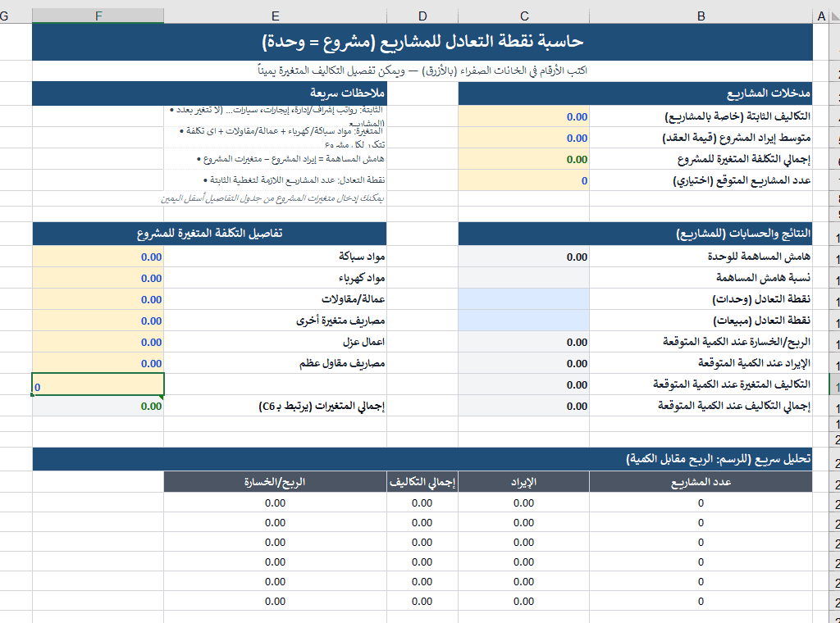840x623 pixels.
Task: Click the label 'عمالة/مقاولات'
Action: click(x=353, y=298)
